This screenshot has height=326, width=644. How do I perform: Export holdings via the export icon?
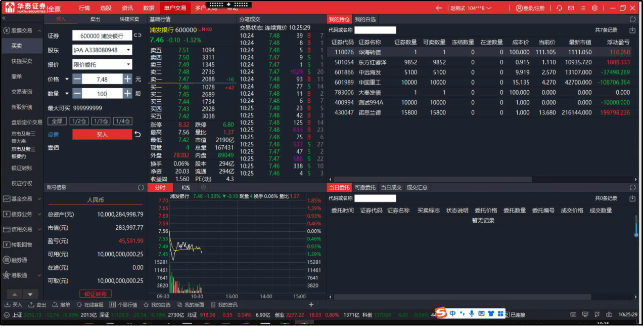(632, 30)
